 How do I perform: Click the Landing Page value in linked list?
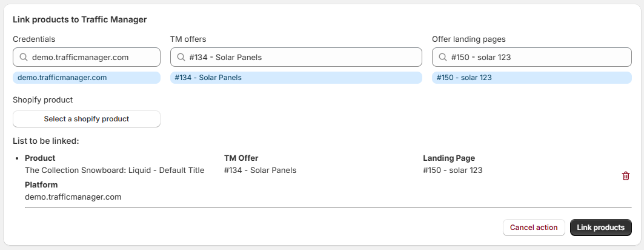click(453, 171)
